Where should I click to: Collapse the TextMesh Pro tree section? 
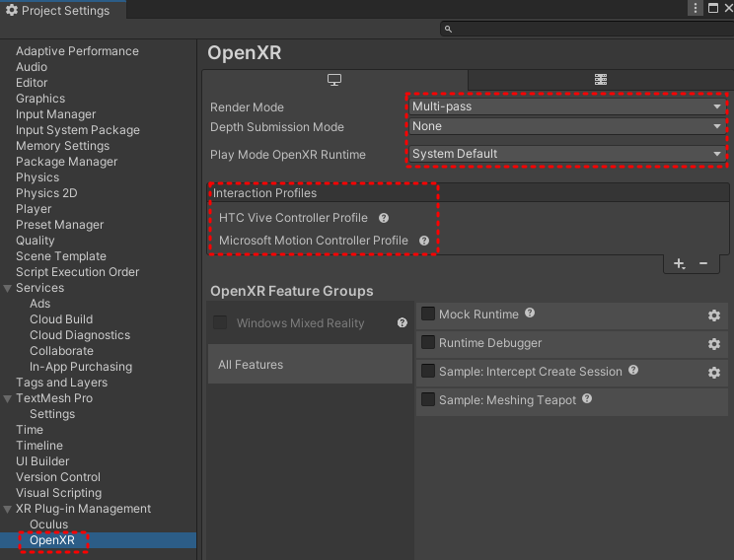pos(8,398)
